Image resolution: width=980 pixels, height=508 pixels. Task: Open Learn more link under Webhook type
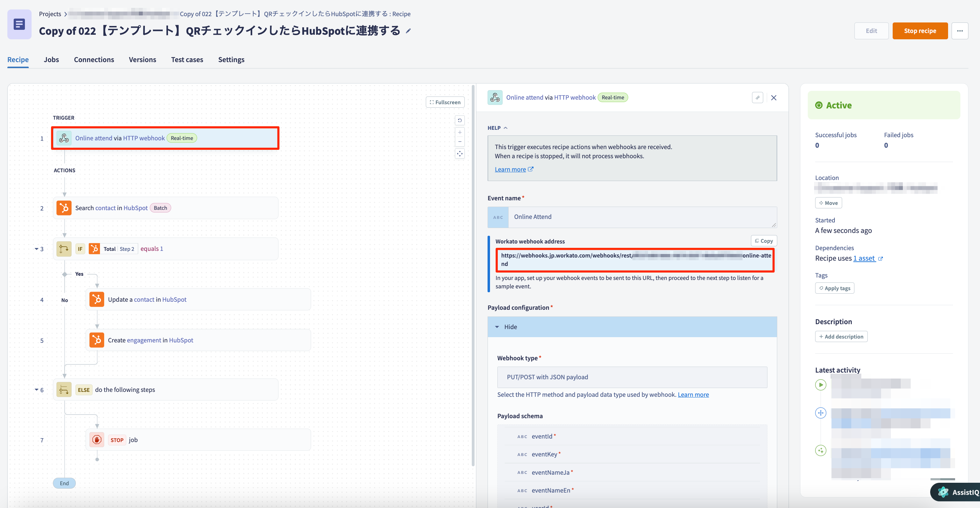click(693, 395)
